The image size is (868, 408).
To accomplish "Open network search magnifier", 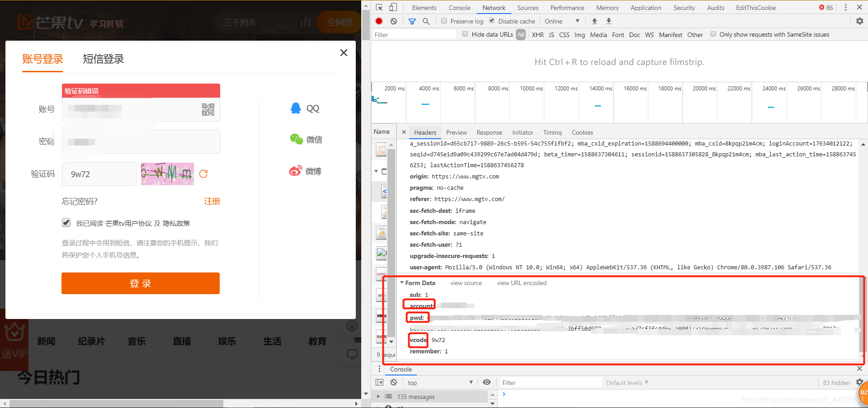I will pyautogui.click(x=426, y=21).
